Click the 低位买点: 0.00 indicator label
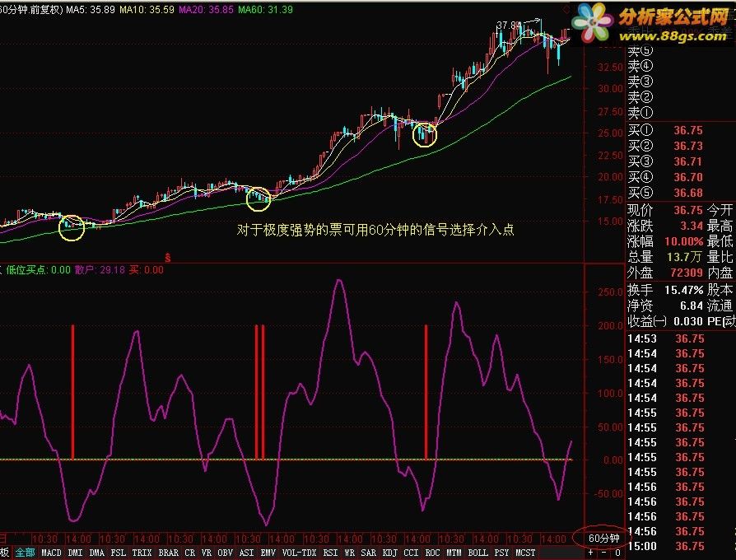This screenshot has height=560, width=736. 38,270
